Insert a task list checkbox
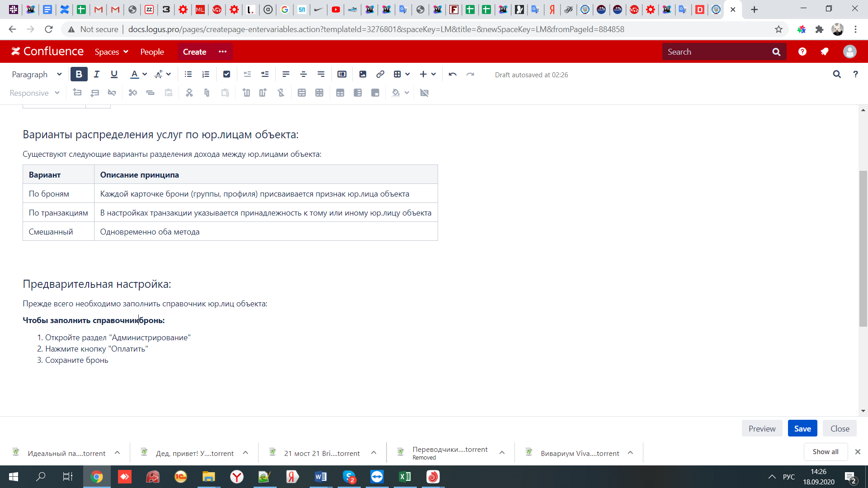Viewport: 868px width, 488px height. click(226, 74)
